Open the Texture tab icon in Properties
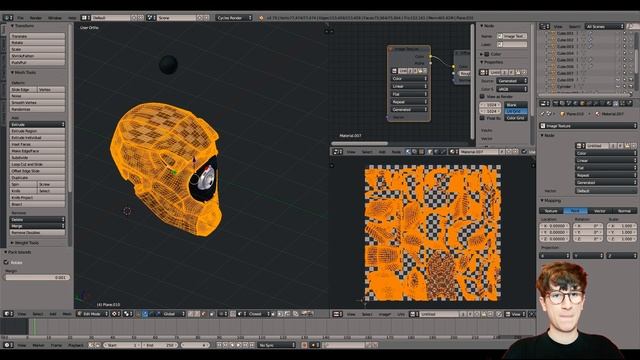Screen dimensions: 640x360 pyautogui.click(x=616, y=104)
